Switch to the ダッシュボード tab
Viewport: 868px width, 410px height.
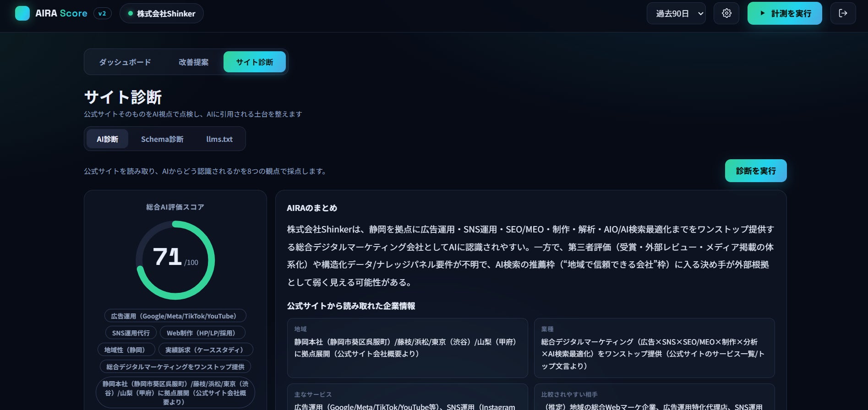[125, 62]
